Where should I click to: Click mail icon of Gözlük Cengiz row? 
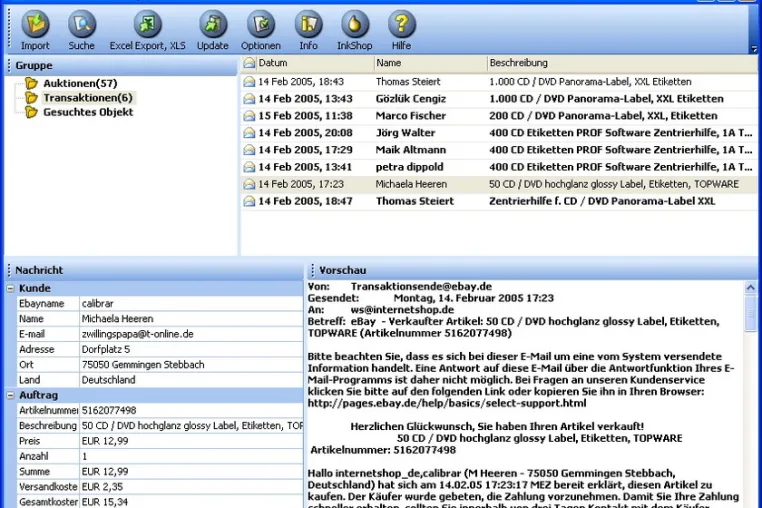(249, 99)
